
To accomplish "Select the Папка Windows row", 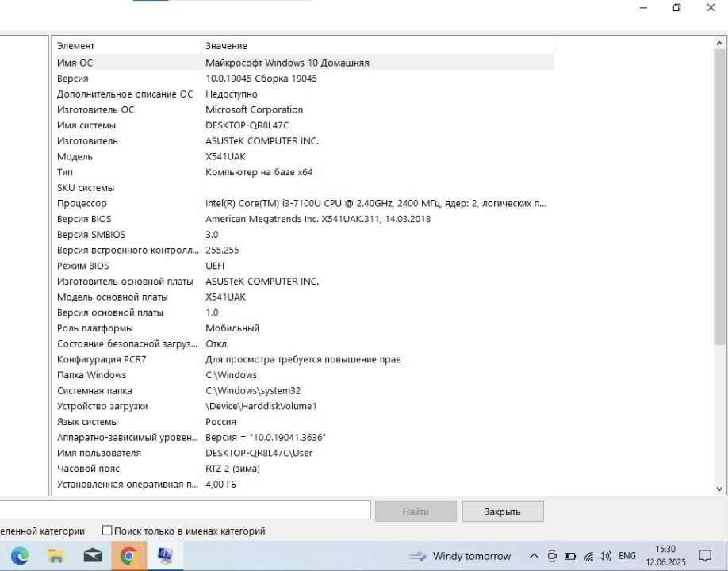I will [305, 375].
